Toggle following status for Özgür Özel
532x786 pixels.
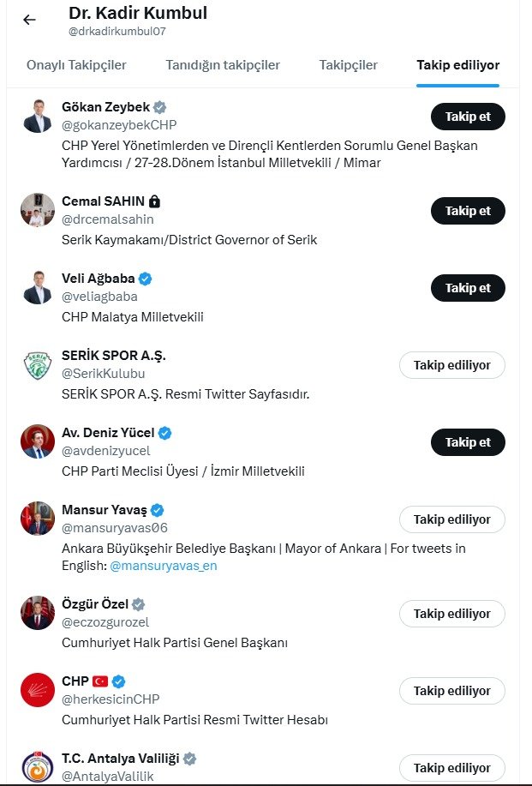click(452, 614)
